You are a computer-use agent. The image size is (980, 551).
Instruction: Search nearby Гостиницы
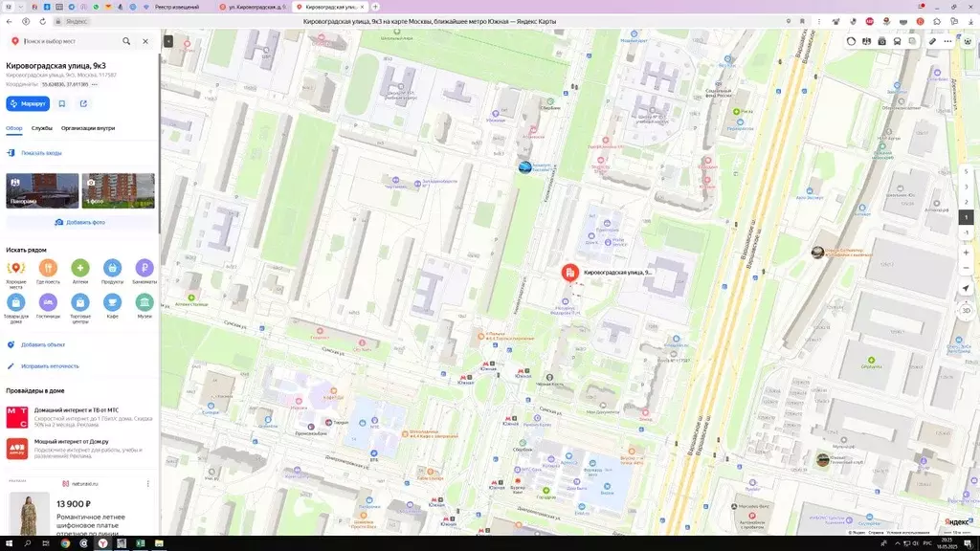tap(48, 306)
